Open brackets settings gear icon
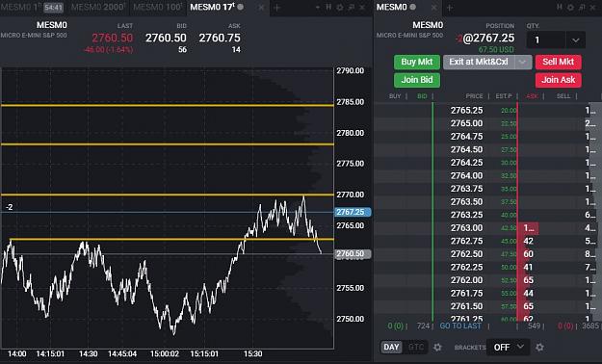This screenshot has height=364, width=602. click(539, 347)
